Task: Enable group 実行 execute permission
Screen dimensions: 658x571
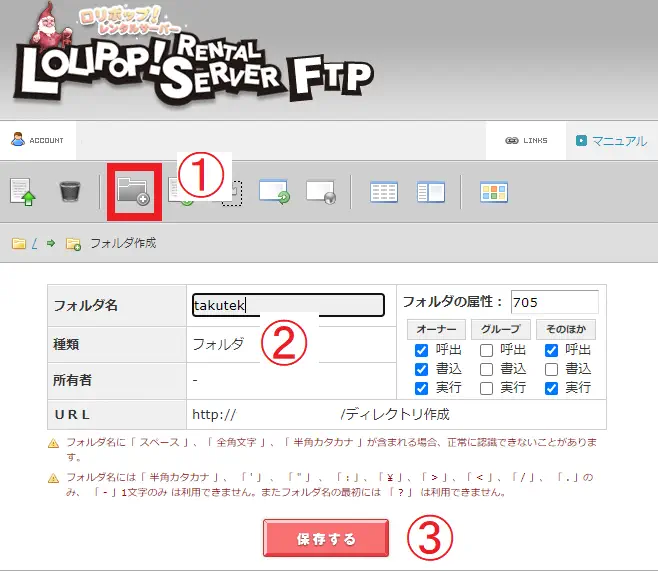Action: 485,388
